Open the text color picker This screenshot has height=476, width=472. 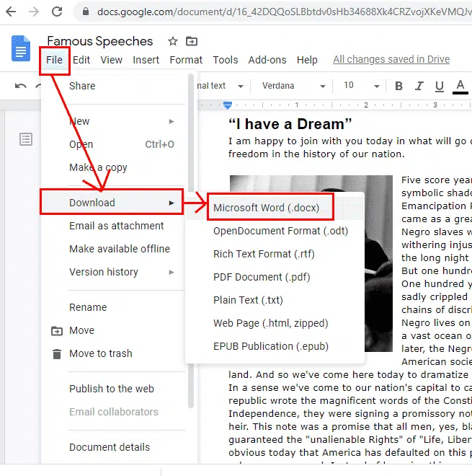(x=460, y=86)
